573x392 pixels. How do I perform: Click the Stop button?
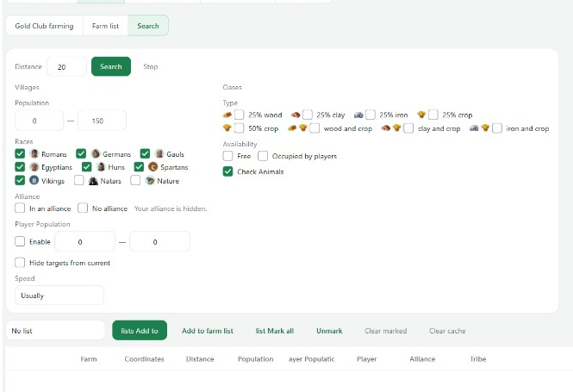tap(151, 66)
